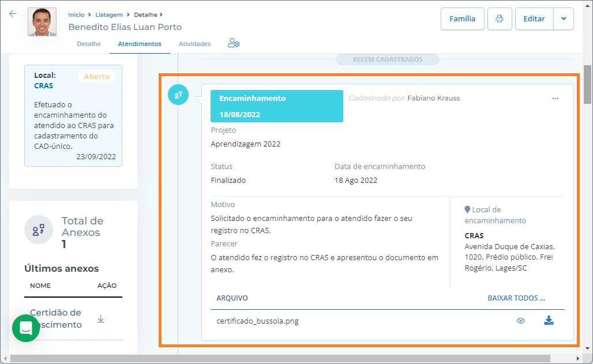Click BAIXAR TODOS link

pos(516,298)
